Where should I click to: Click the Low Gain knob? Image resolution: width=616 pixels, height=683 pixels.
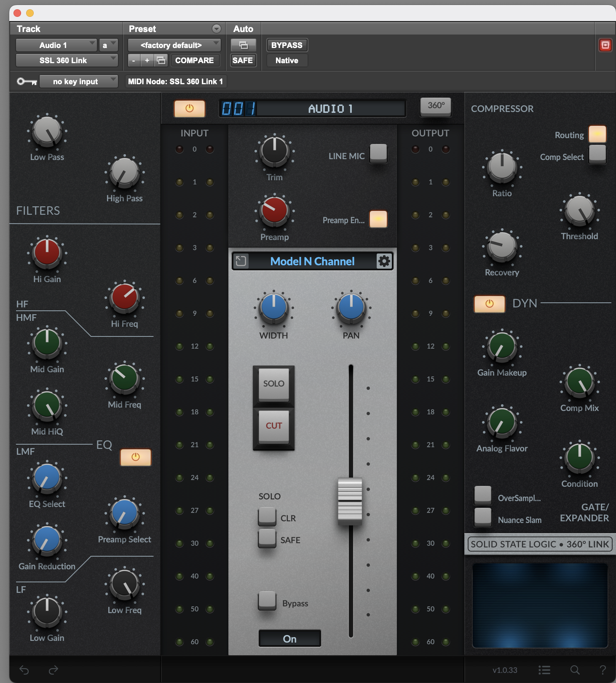47,612
